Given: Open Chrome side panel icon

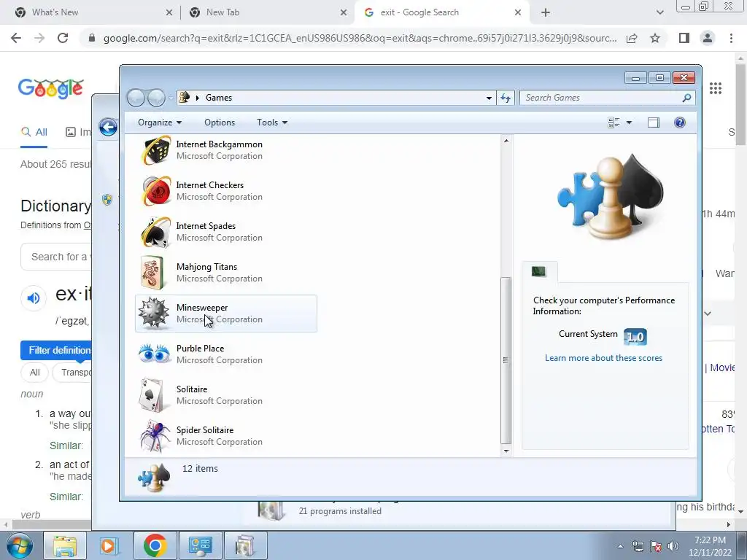Looking at the screenshot, I should tap(684, 38).
